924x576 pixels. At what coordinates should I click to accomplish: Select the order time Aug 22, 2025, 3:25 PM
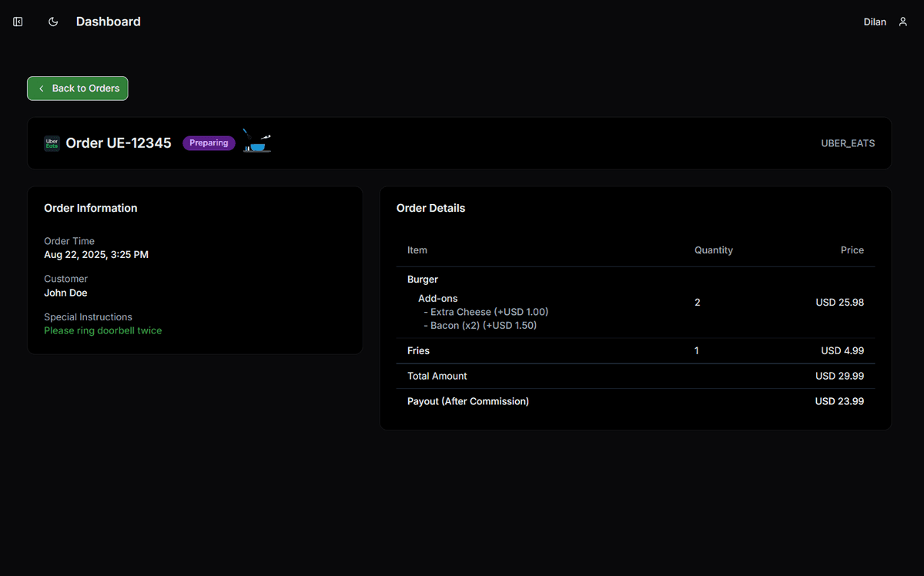point(96,254)
